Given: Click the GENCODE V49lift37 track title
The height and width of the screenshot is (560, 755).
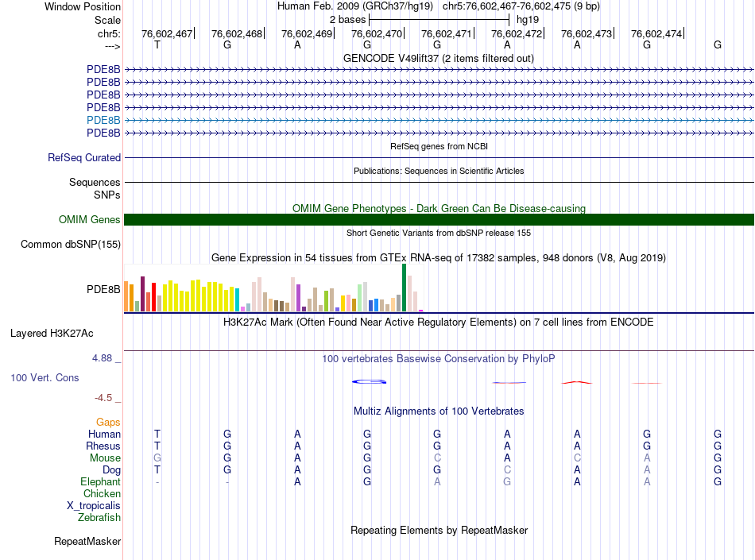Looking at the screenshot, I should pyautogui.click(x=439, y=58).
